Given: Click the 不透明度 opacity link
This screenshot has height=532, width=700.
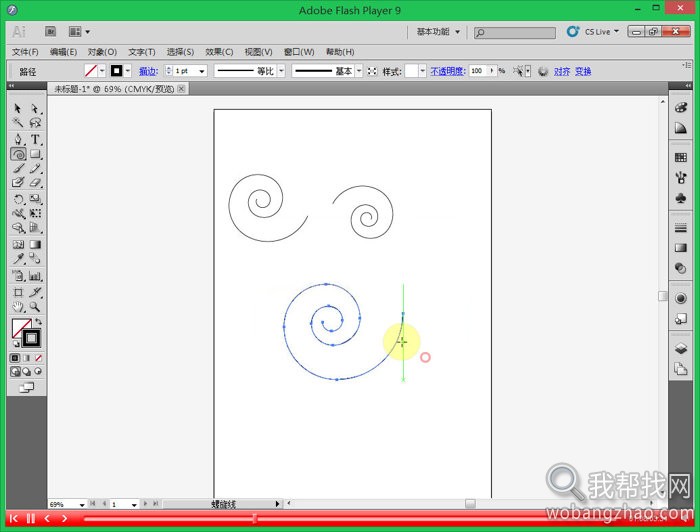Looking at the screenshot, I should [x=448, y=71].
